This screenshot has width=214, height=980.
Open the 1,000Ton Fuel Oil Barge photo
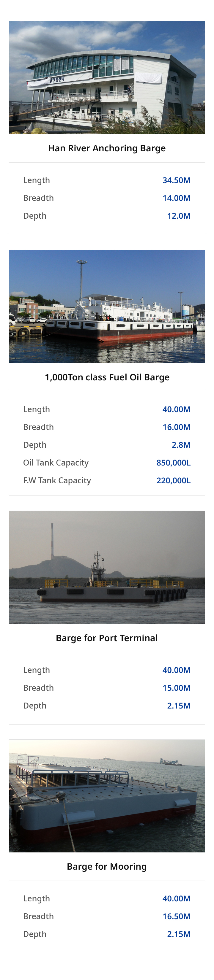click(x=107, y=306)
